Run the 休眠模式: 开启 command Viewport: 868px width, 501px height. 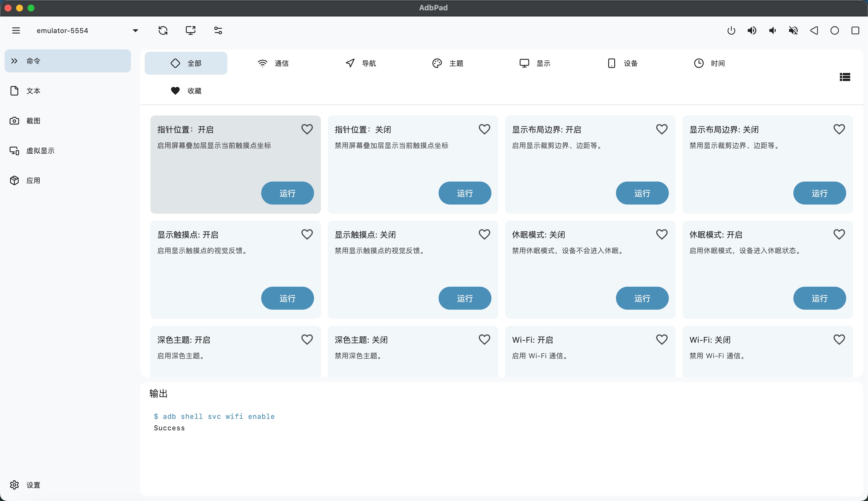click(x=819, y=298)
